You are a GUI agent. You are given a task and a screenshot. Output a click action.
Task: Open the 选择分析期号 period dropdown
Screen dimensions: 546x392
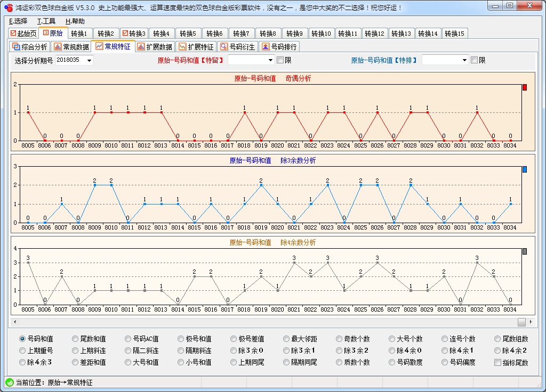click(x=89, y=60)
